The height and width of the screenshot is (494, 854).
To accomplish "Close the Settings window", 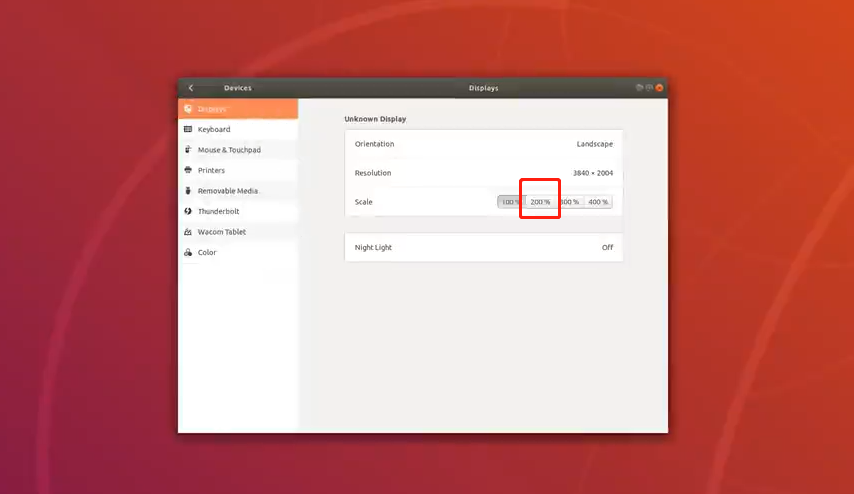I will click(x=659, y=88).
